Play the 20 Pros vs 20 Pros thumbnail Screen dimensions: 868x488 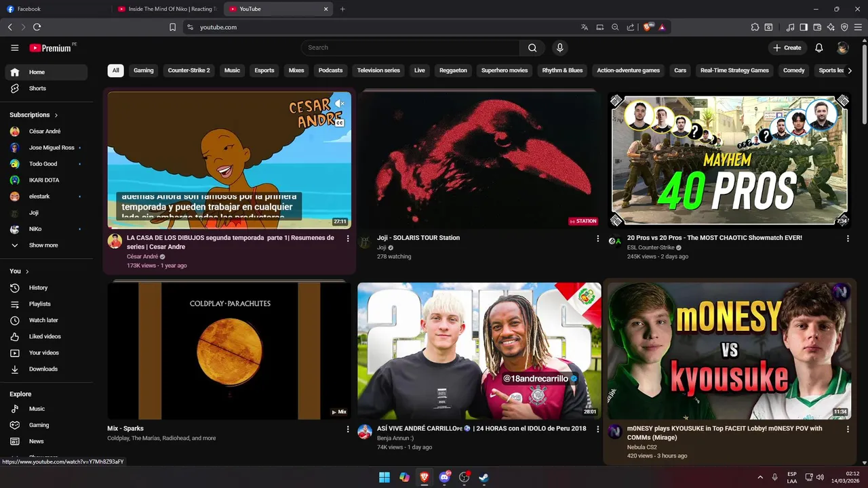(x=730, y=159)
